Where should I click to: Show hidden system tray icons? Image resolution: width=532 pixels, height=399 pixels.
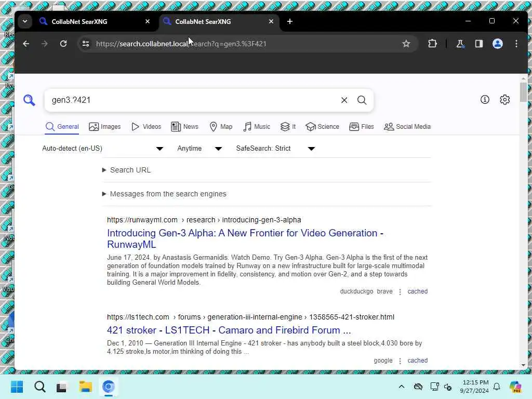402,387
